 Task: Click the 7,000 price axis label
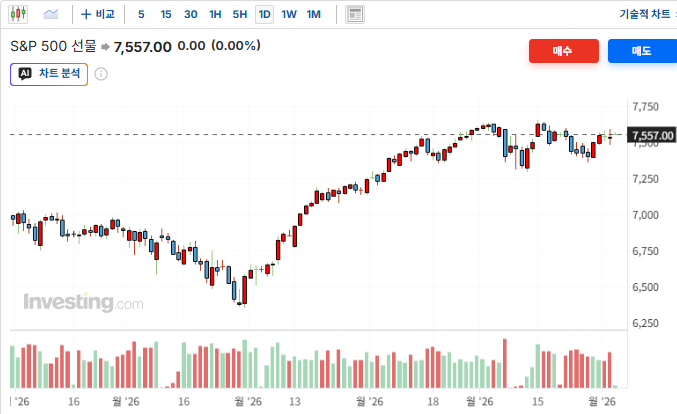(645, 215)
